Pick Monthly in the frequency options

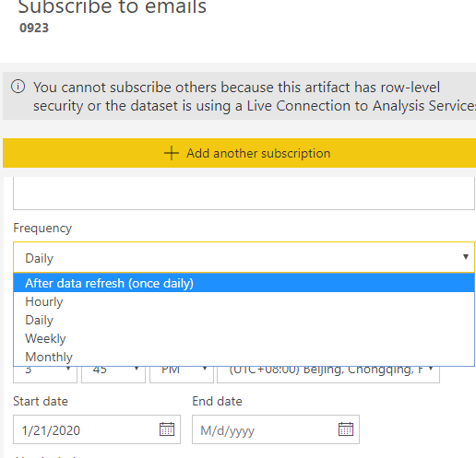tap(244, 357)
